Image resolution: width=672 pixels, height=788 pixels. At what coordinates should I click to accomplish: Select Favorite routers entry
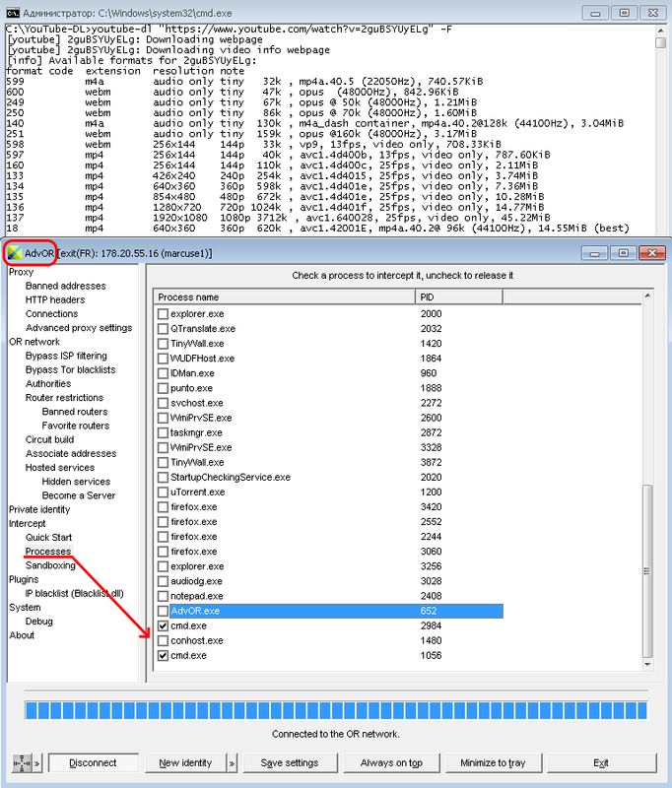pos(76,426)
